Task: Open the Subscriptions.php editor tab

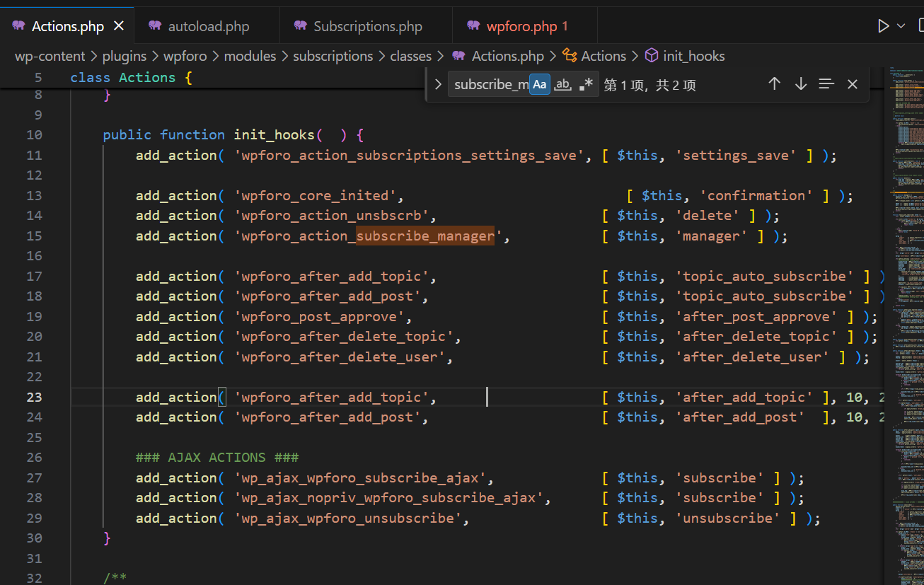Action: tap(366, 26)
